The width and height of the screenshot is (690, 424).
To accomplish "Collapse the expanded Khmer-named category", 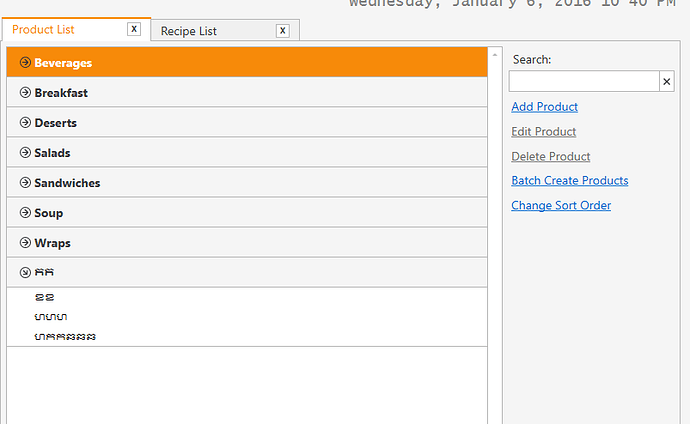I will (x=25, y=272).
